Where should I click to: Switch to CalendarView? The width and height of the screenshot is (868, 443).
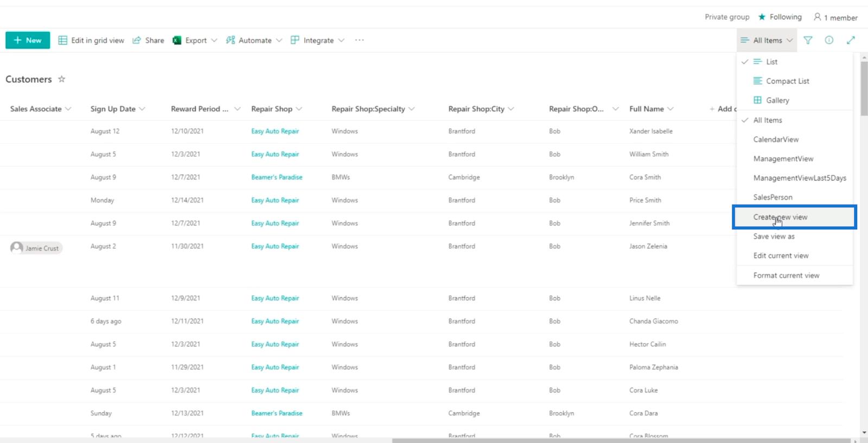pyautogui.click(x=795, y=139)
